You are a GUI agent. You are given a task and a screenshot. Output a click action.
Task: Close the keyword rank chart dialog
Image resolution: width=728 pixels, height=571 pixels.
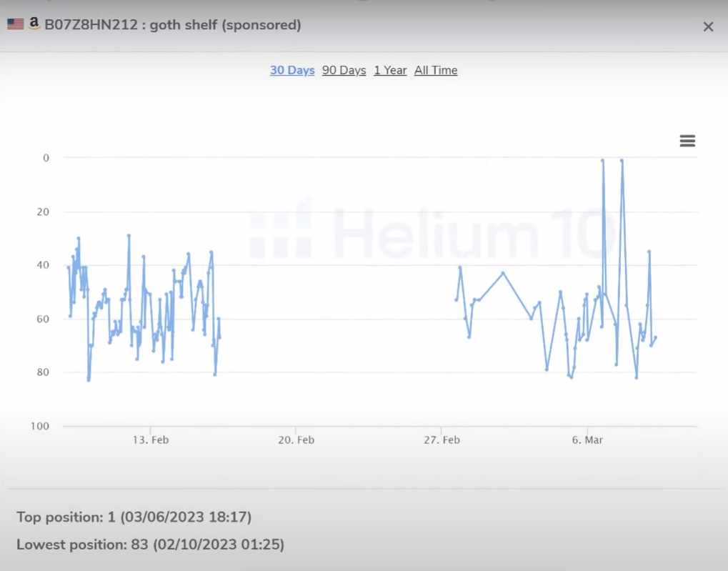pyautogui.click(x=708, y=27)
